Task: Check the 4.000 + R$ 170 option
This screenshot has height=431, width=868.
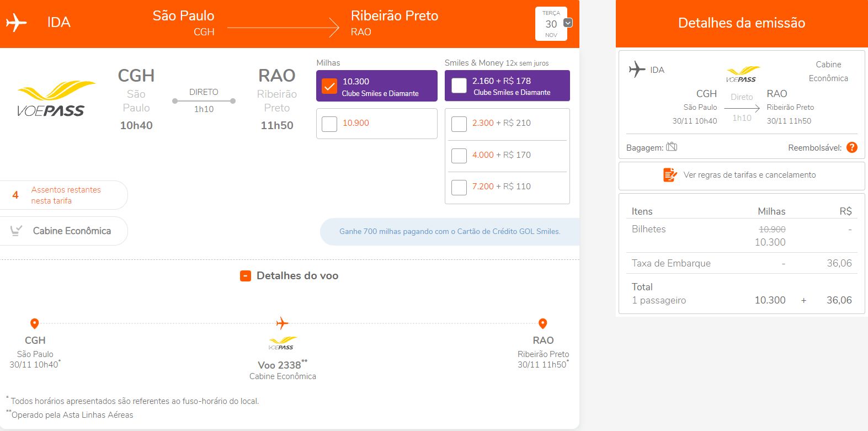Action: 459,156
